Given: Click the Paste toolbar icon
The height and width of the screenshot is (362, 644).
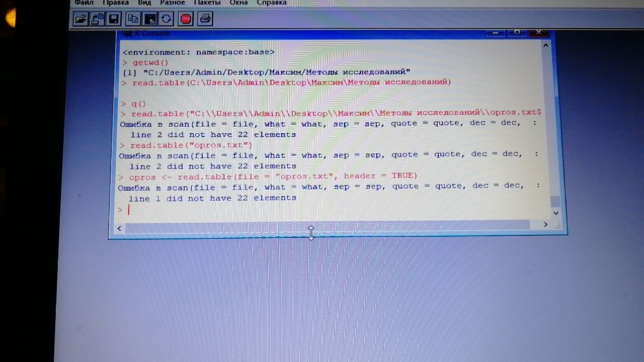Looking at the screenshot, I should (x=150, y=19).
